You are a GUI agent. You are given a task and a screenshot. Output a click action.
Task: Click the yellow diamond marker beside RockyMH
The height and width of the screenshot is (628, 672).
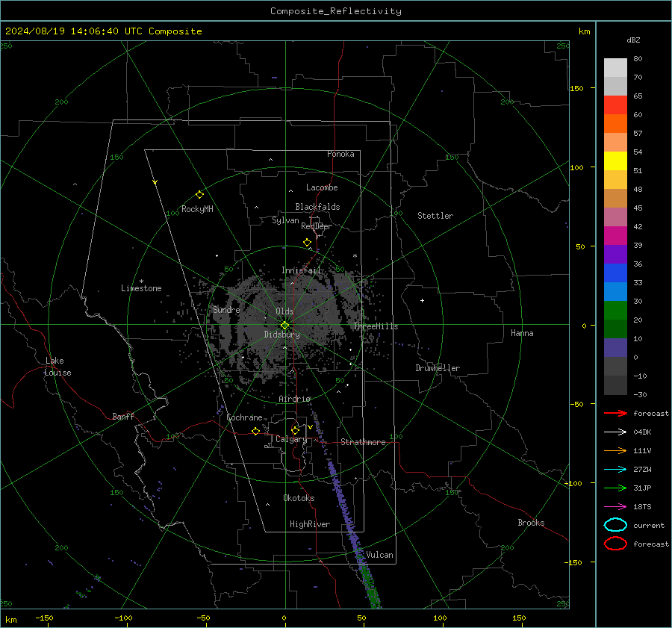pyautogui.click(x=199, y=195)
